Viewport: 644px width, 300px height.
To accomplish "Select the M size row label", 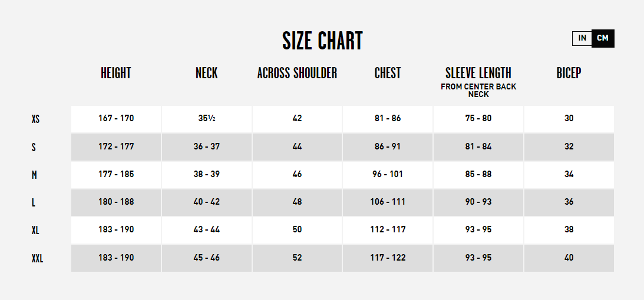I will (34, 175).
